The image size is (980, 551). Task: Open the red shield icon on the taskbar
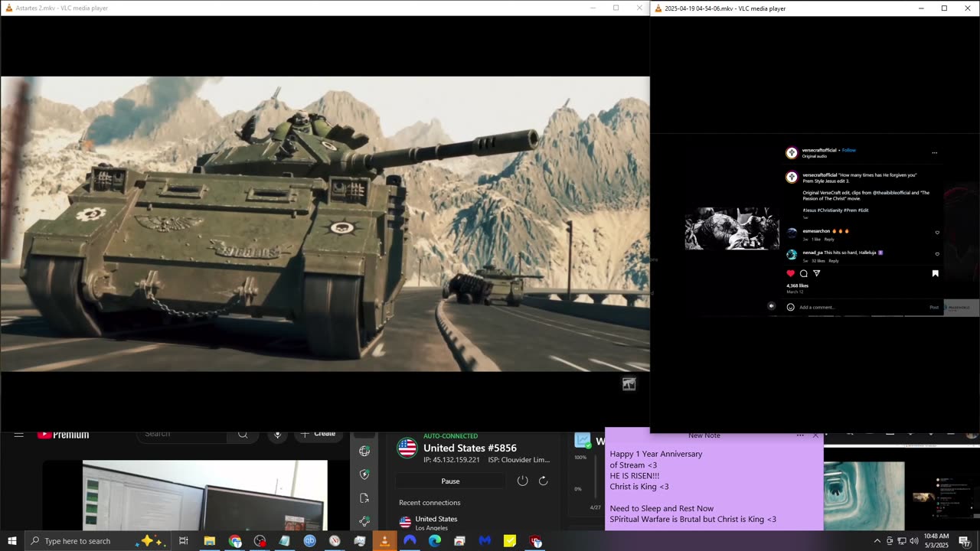(x=535, y=541)
